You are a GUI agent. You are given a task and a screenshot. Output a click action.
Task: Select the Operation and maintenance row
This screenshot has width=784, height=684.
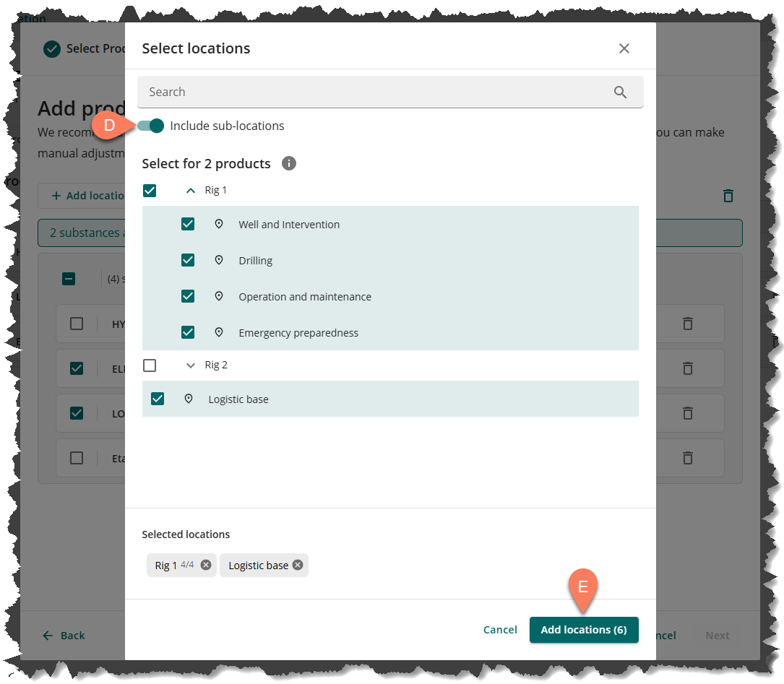(x=305, y=297)
